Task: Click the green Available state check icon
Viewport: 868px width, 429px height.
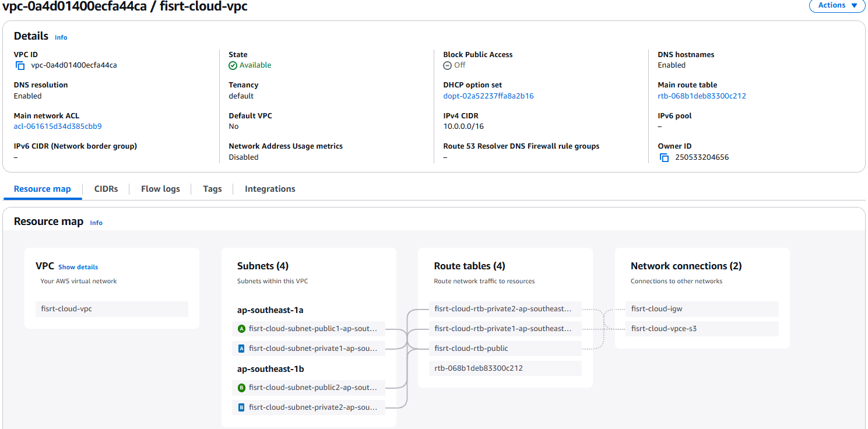Action: tap(233, 65)
